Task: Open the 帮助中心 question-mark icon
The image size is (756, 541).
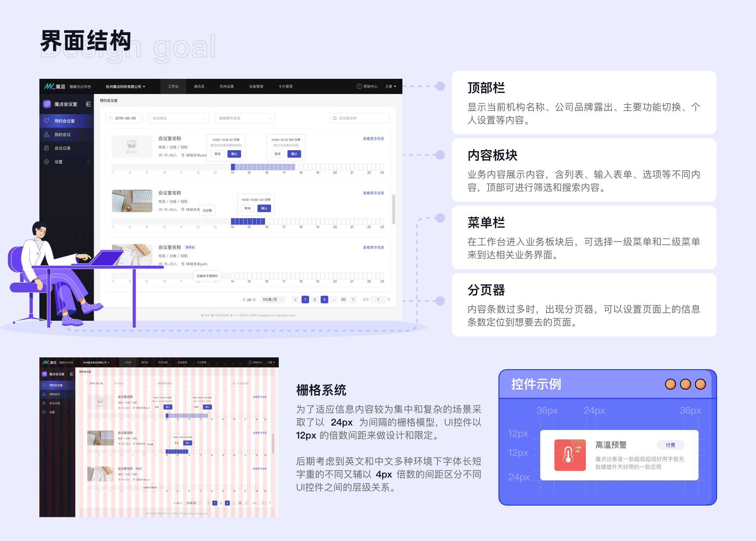Action: pos(359,86)
